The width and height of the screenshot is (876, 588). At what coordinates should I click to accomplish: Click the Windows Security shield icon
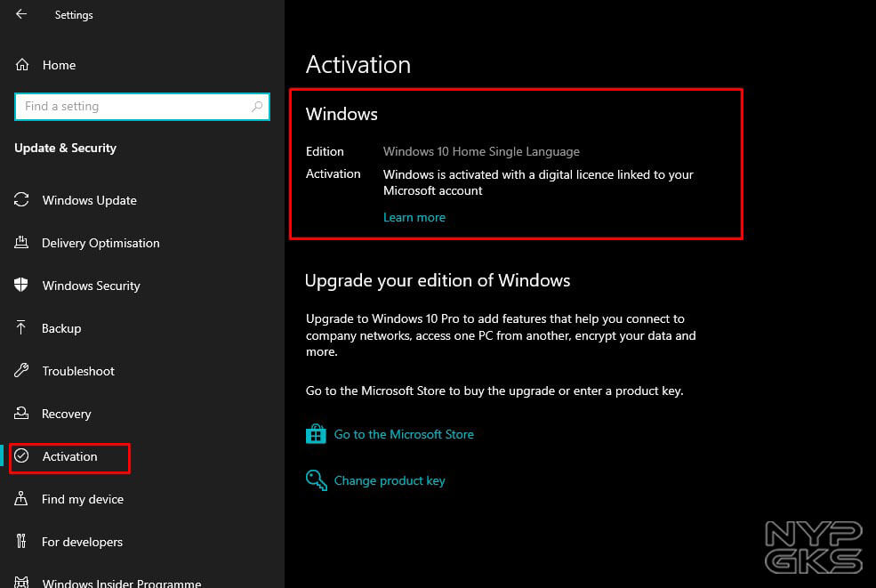22,286
